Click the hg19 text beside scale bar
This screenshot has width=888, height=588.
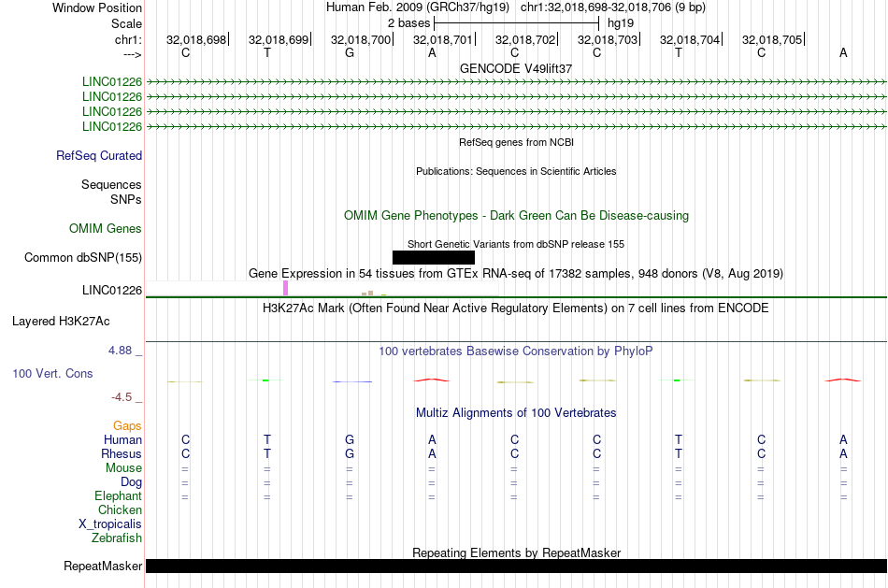coord(620,23)
